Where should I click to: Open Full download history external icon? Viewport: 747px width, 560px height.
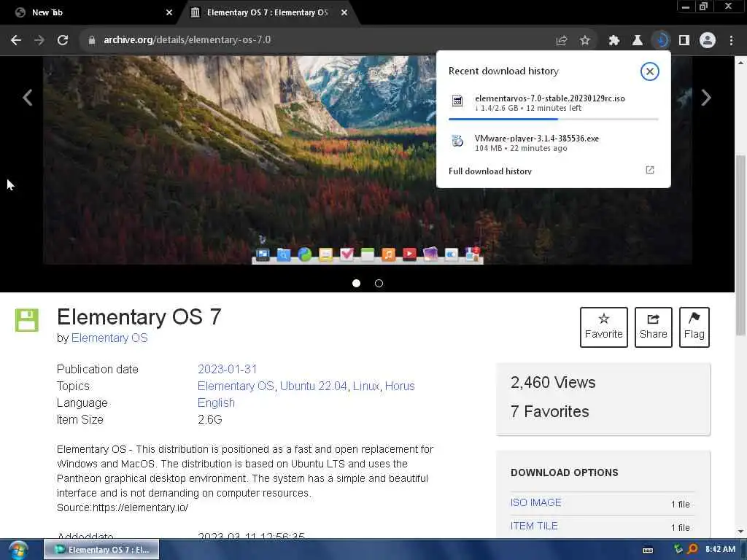tap(650, 170)
